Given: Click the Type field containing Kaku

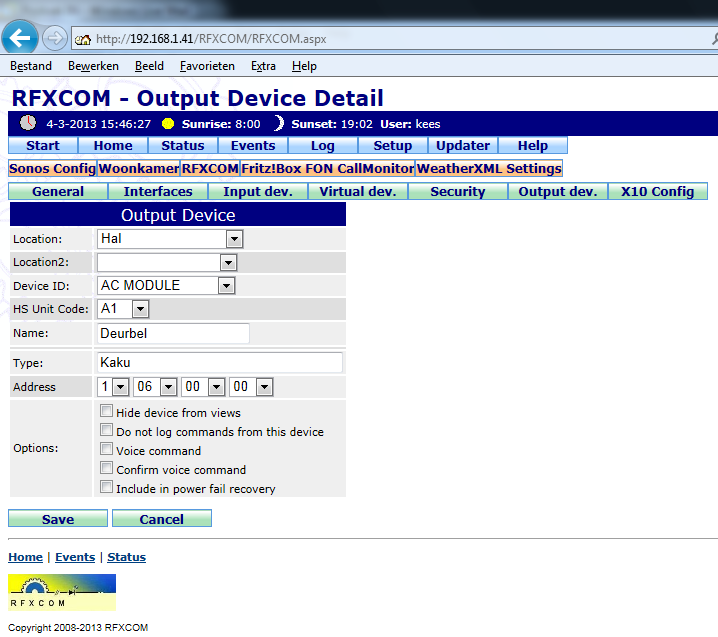Looking at the screenshot, I should (x=220, y=363).
